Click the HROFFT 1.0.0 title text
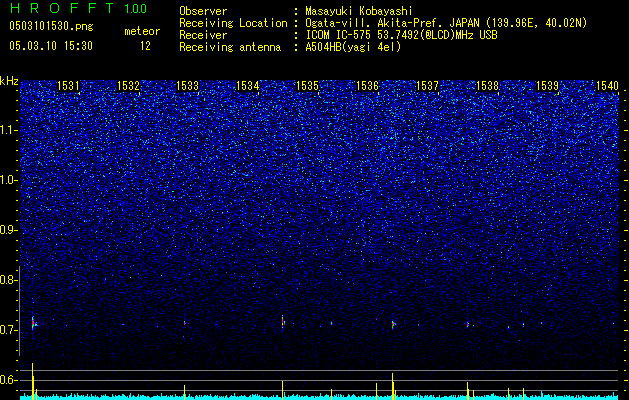This screenshot has height=400, width=629. coord(78,8)
